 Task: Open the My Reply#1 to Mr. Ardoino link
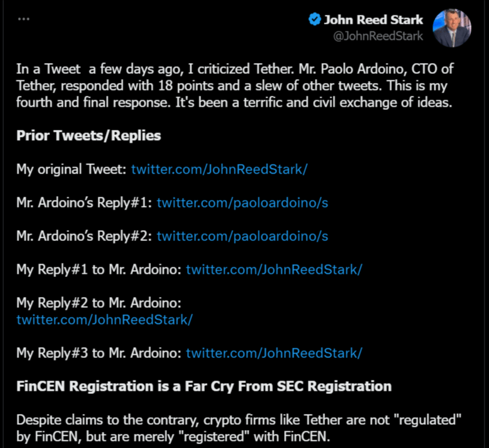point(274,269)
